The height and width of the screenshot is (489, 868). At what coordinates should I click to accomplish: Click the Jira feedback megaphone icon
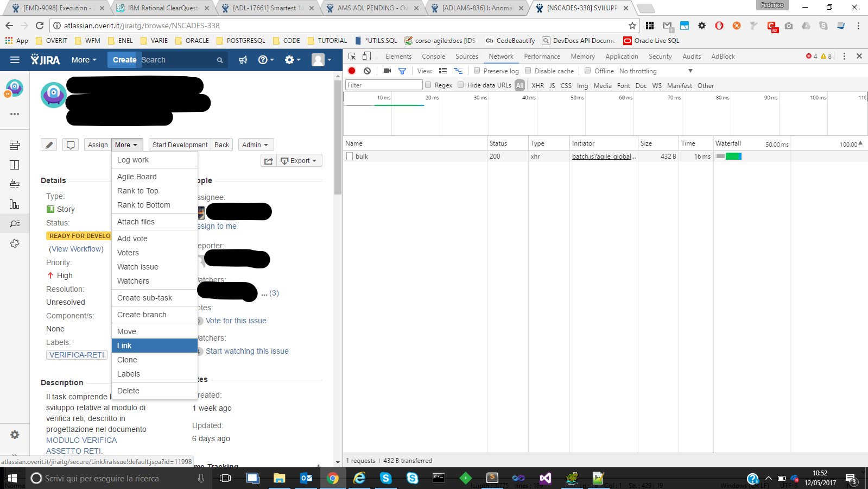(243, 60)
